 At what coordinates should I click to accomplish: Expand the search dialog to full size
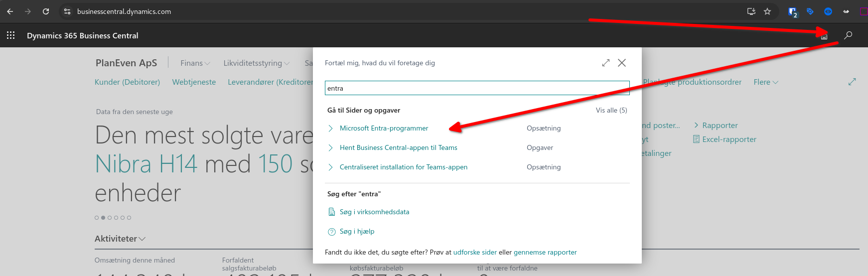coord(606,63)
